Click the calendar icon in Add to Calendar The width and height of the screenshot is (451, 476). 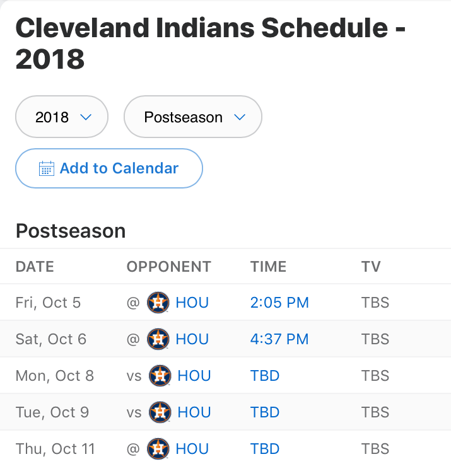47,168
